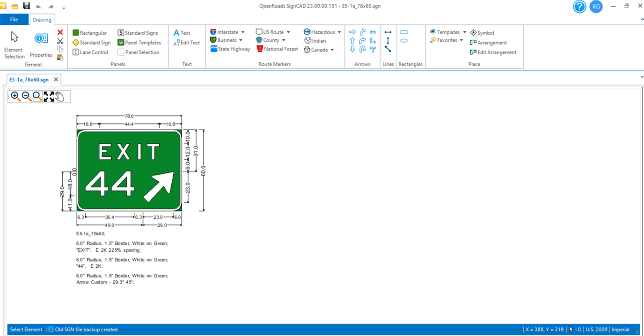The image size is (644, 336).
Task: Click the Edit Arrangement button
Action: point(493,52)
